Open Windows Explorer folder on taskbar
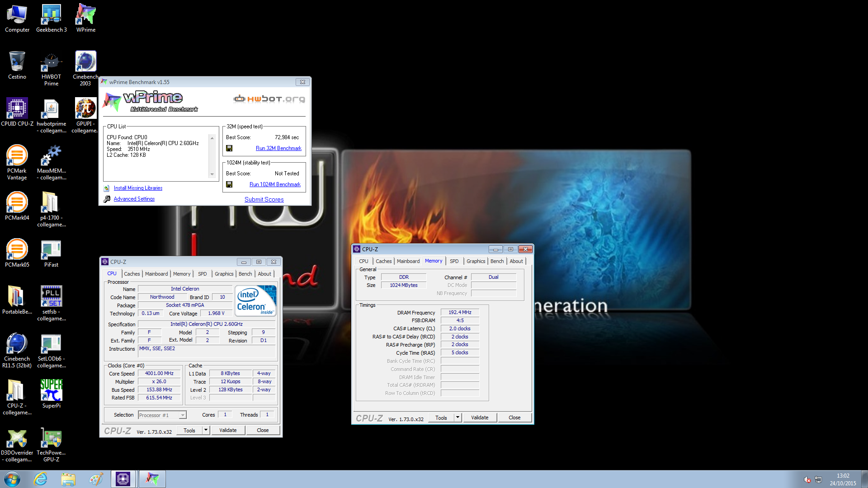 coord(68,479)
